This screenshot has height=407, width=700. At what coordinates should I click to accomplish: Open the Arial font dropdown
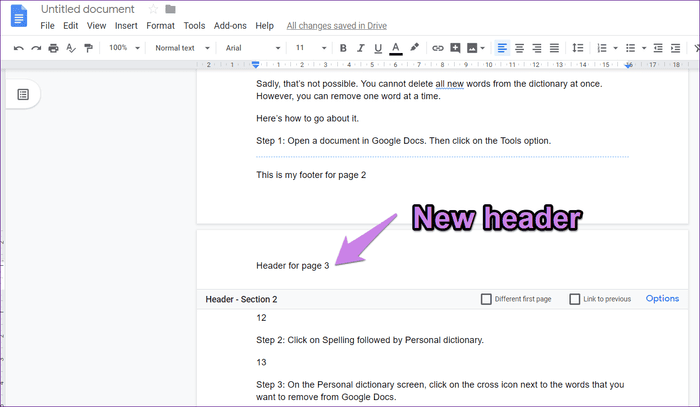253,48
